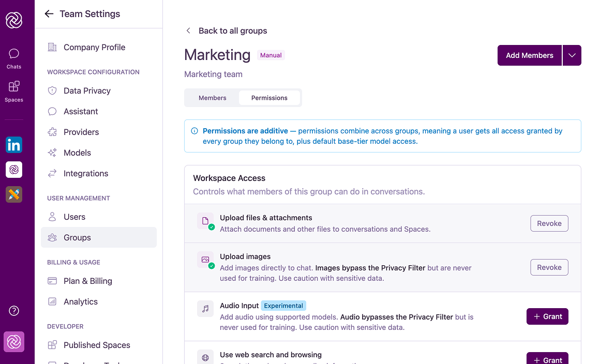This screenshot has height=364, width=600.
Task: Click the Manual badge next to Marketing
Action: (271, 55)
